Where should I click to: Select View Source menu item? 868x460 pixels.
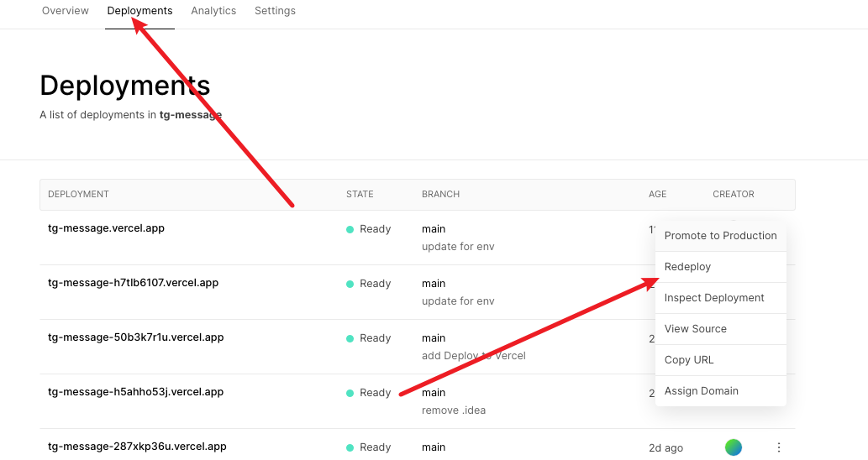tap(720, 328)
